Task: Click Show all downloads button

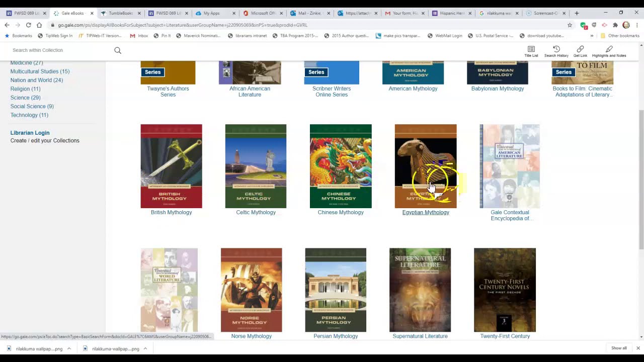Action: pos(619,348)
